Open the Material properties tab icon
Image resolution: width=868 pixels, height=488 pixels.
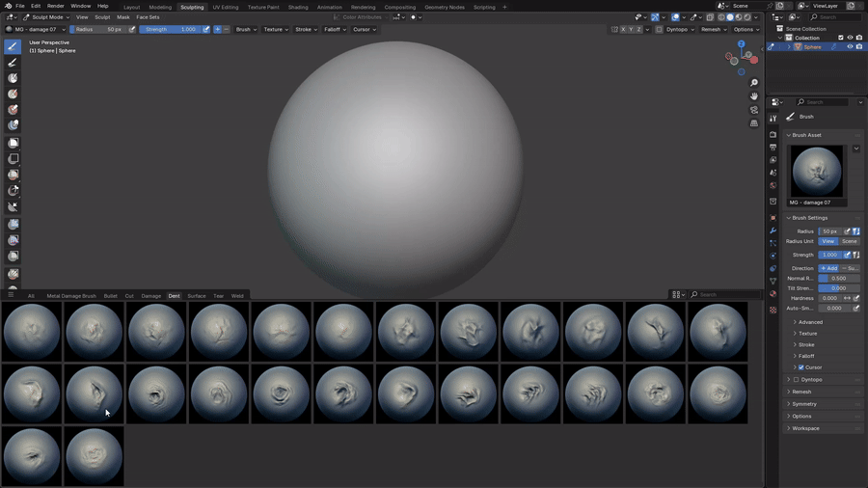773,294
